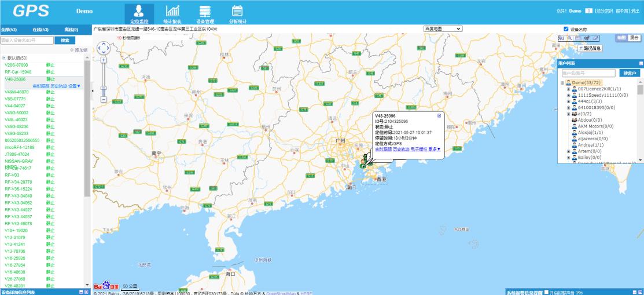Toggle the 开启报警声音 alarm sound checkbox
The width and height of the screenshot is (644, 295).
[x=547, y=292]
